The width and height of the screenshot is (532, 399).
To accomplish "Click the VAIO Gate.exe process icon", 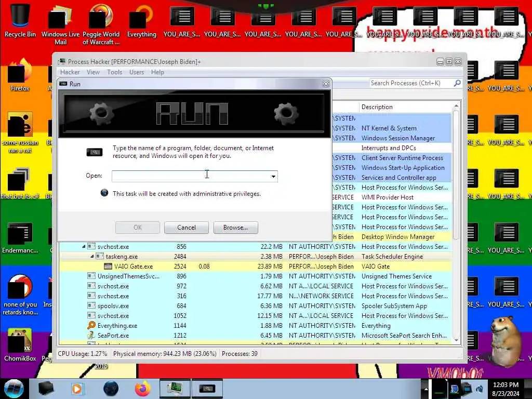I will (108, 267).
